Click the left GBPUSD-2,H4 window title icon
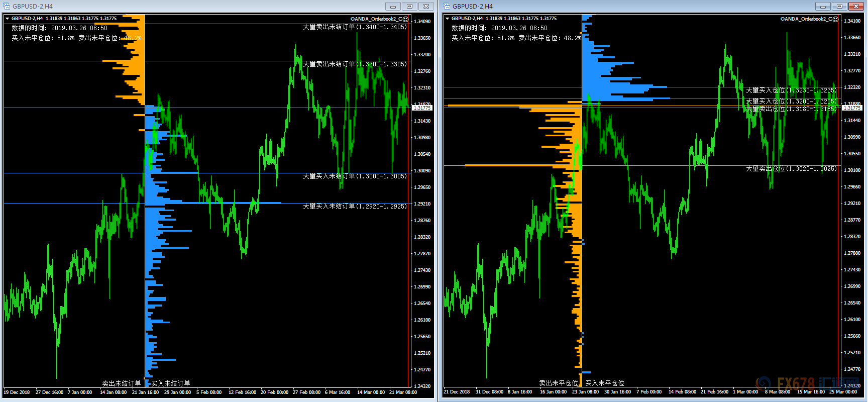The image size is (868, 402). click(7, 6)
